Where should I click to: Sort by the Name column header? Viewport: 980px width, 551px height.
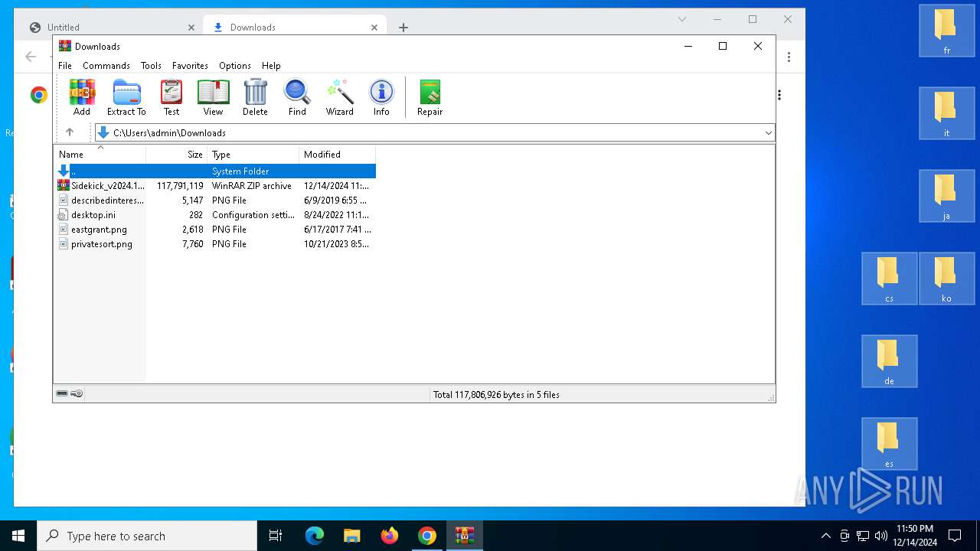[x=100, y=154]
